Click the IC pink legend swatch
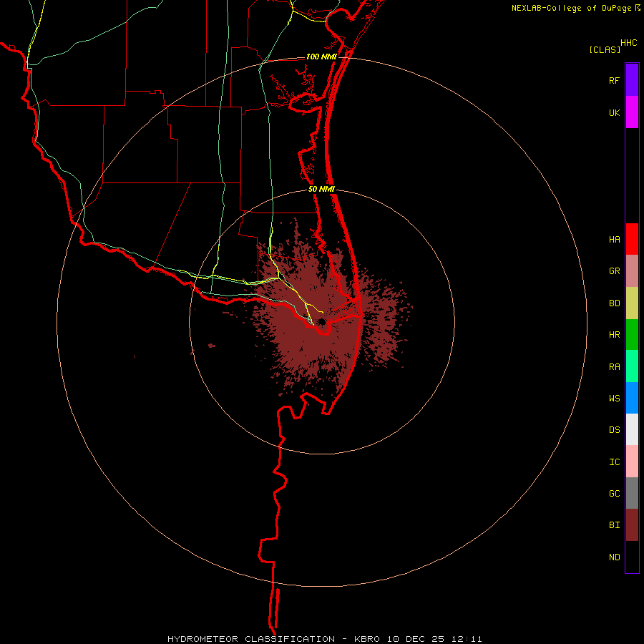644x644 pixels. click(x=632, y=462)
